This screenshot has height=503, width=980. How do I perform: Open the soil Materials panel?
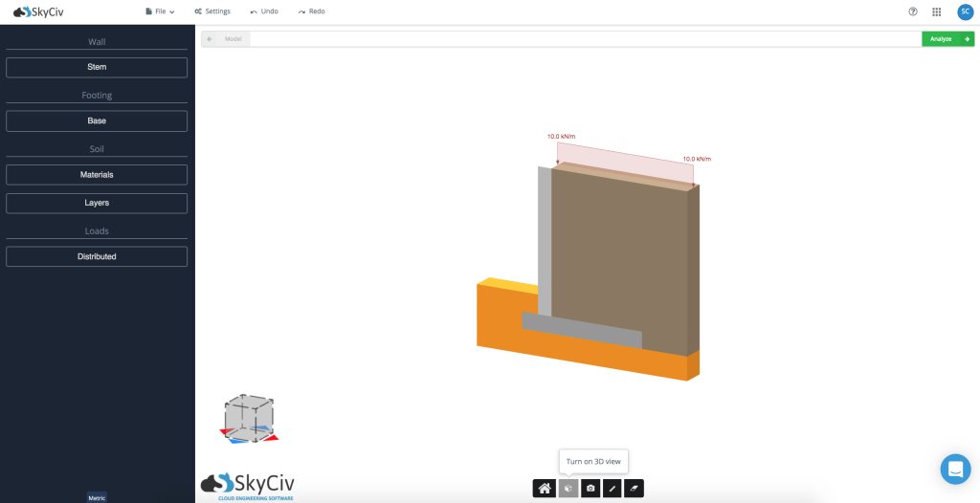click(97, 175)
